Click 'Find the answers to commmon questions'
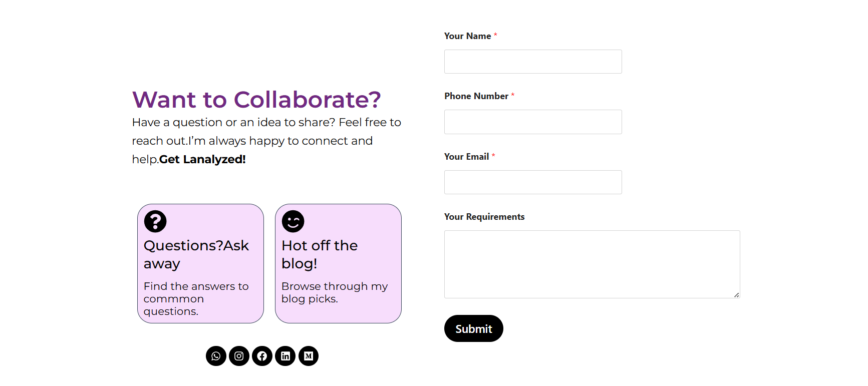Screen dimensions: 868x386 coord(196,298)
